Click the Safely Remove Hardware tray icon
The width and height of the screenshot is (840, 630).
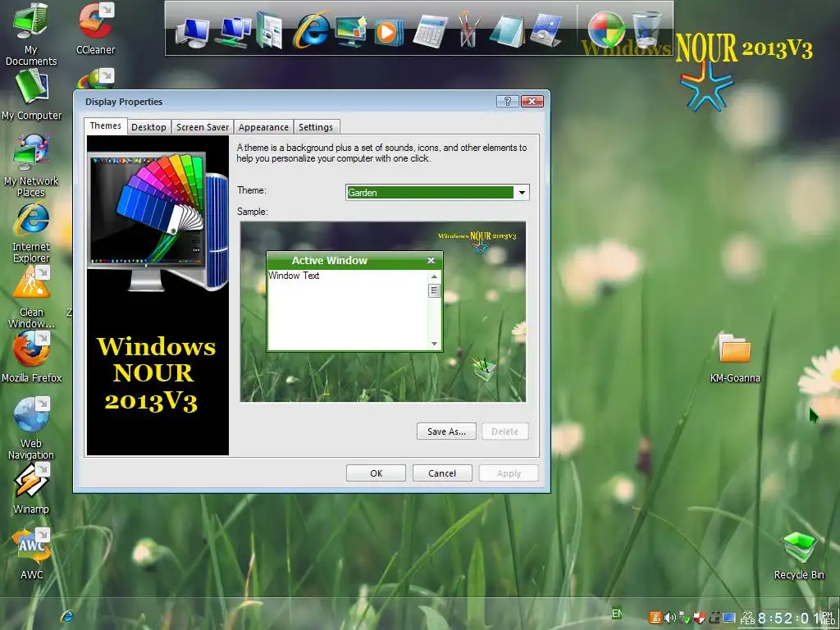[x=684, y=619]
